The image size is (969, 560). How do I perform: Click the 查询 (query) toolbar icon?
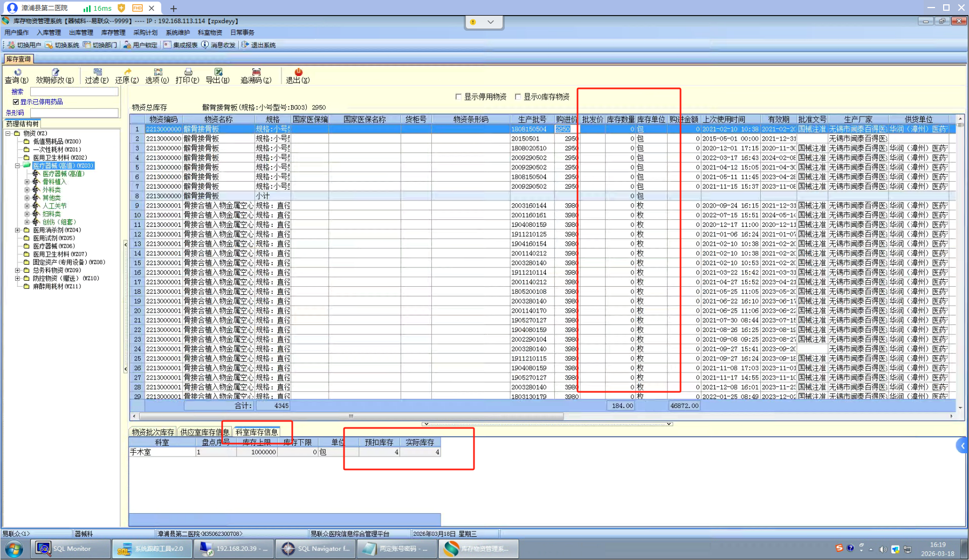[x=17, y=72]
